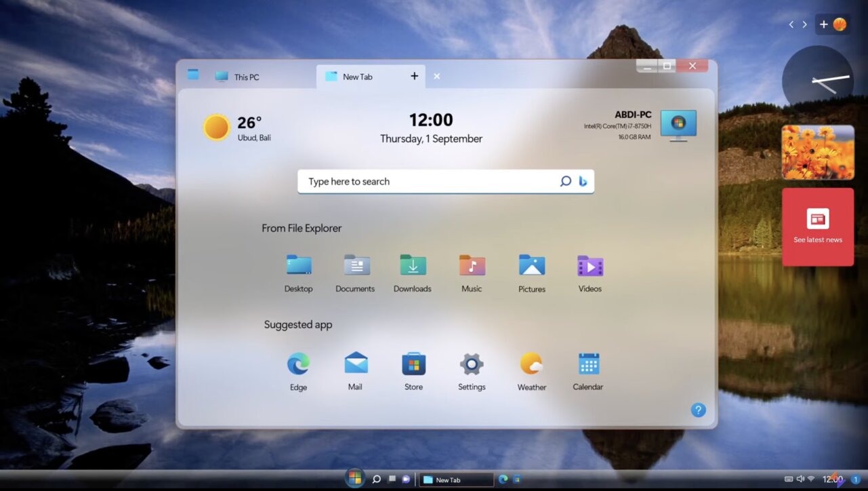Viewport: 868px width, 491px height.
Task: Open Edge from the taskbar
Action: click(503, 479)
